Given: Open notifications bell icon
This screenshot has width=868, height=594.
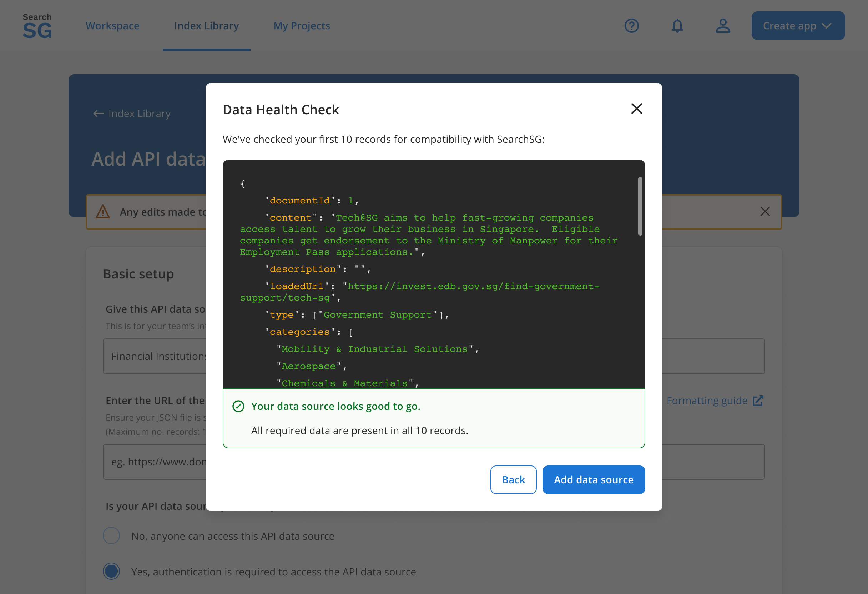Looking at the screenshot, I should [677, 26].
